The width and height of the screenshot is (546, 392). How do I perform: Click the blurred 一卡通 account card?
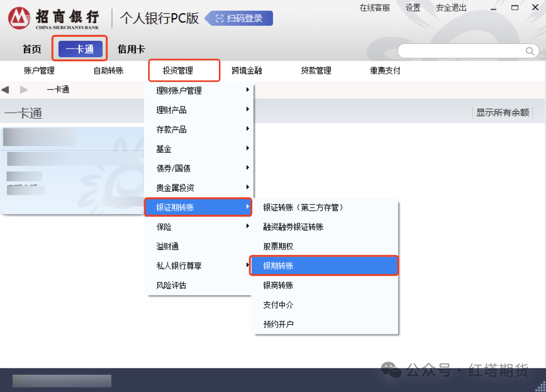(72, 170)
